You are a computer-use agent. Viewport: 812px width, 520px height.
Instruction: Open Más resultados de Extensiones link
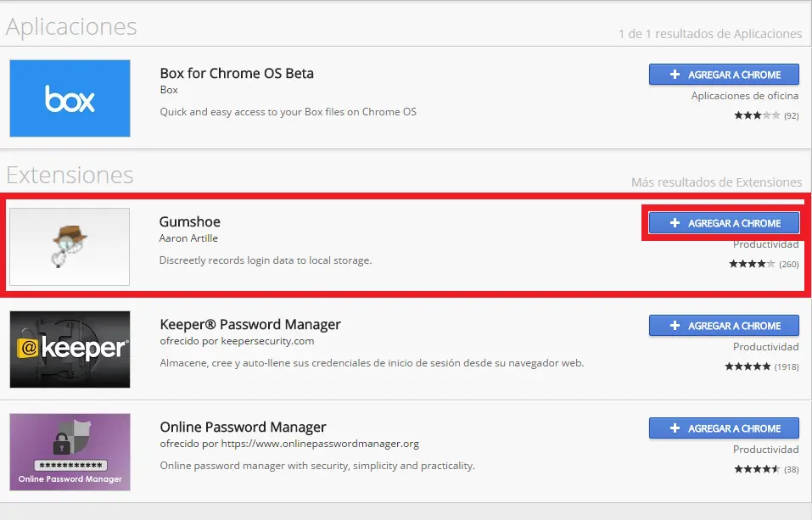click(x=717, y=182)
